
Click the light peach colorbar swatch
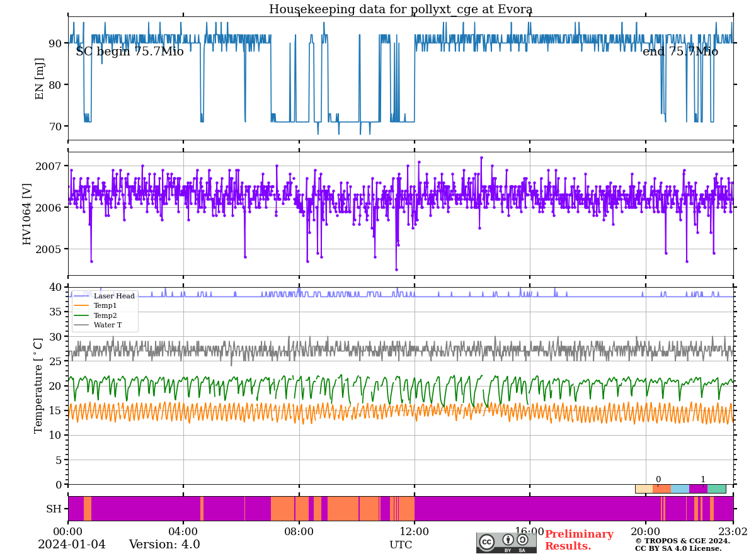tap(644, 489)
